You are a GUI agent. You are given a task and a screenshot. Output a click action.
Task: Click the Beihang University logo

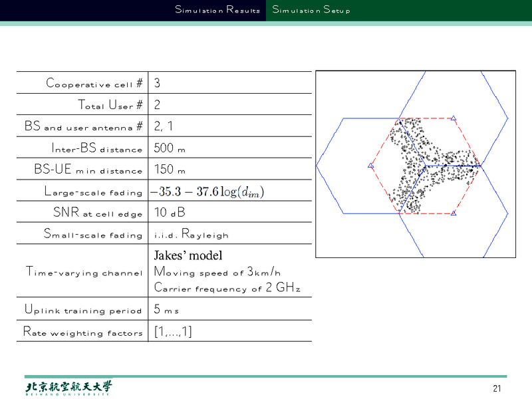[x=68, y=388]
